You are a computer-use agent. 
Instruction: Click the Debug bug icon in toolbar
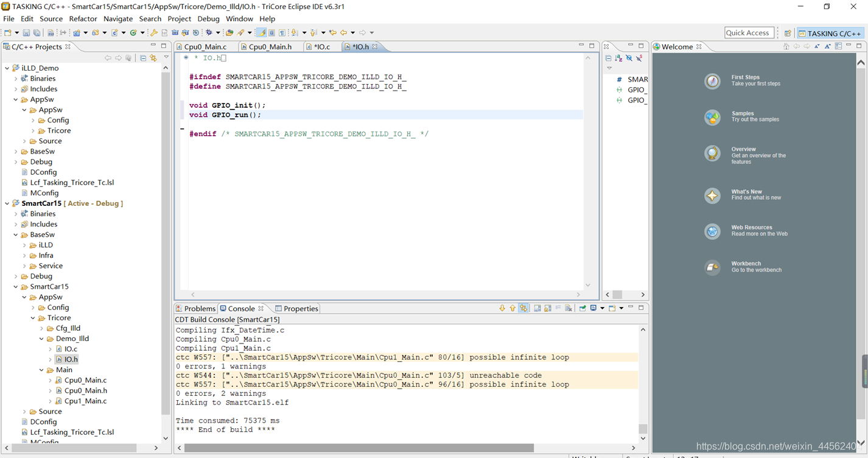pos(209,33)
